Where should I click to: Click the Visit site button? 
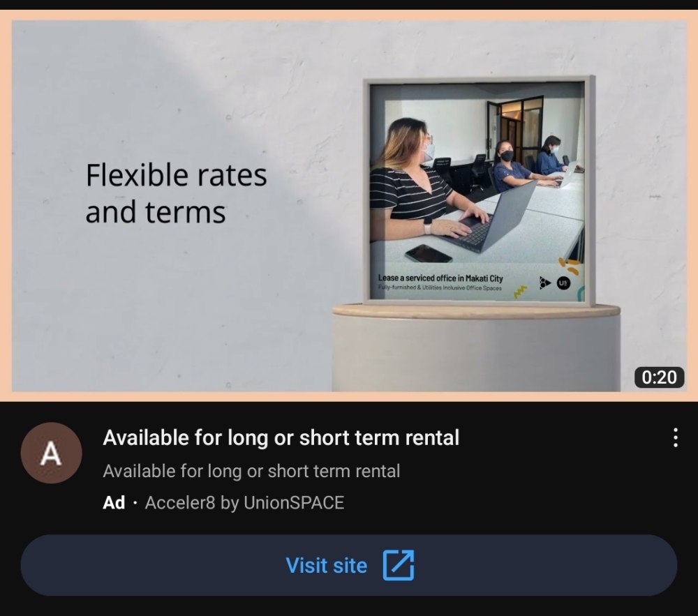point(349,565)
